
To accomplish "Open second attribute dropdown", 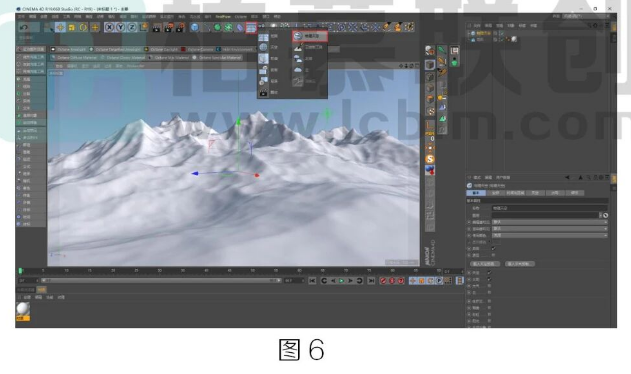I will (x=550, y=229).
